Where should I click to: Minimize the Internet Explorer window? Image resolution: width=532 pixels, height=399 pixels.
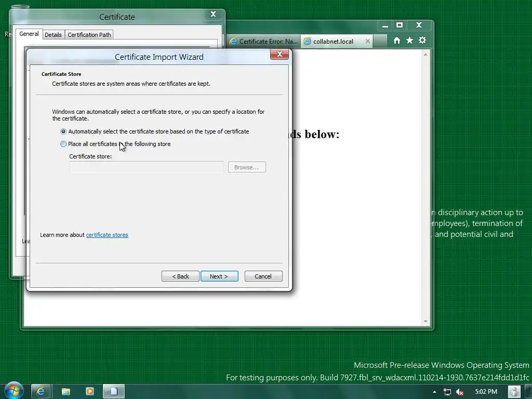point(385,25)
